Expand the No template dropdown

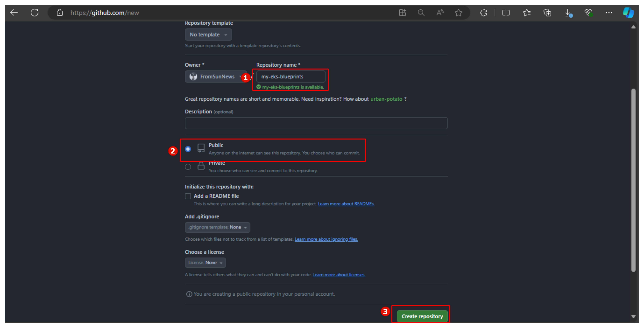pos(208,35)
